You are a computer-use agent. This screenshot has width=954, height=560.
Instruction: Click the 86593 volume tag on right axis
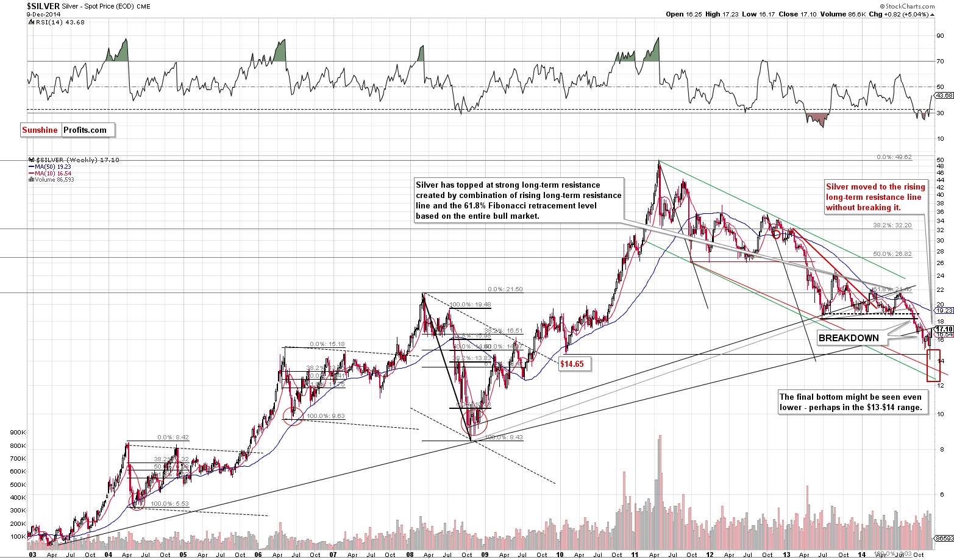point(944,538)
